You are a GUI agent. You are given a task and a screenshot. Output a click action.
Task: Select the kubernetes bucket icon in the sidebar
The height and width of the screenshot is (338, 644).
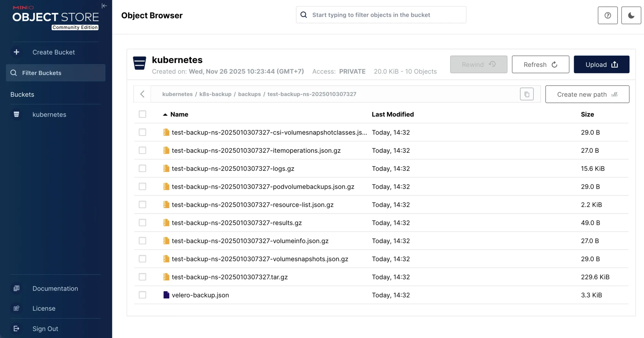coord(16,114)
